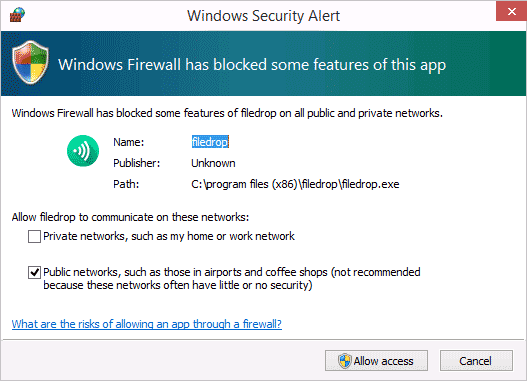The height and width of the screenshot is (381, 527).
Task: Click the Path label
Action: tap(126, 184)
